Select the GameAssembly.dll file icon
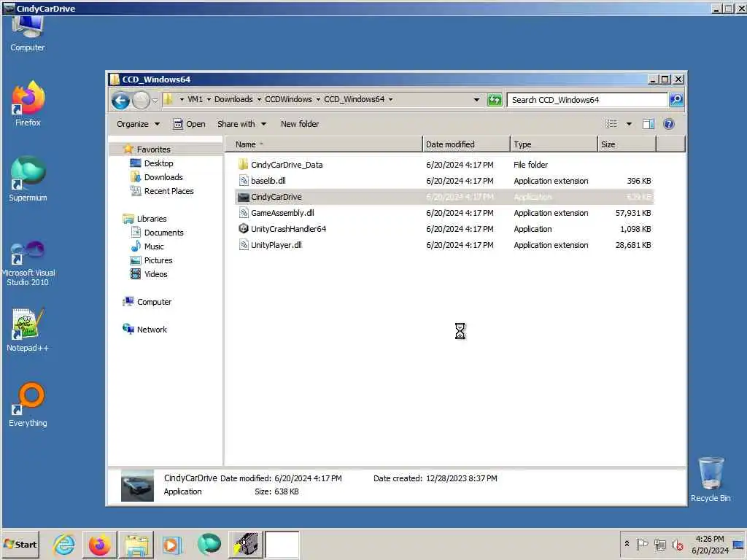Image resolution: width=747 pixels, height=560 pixels. [x=244, y=213]
